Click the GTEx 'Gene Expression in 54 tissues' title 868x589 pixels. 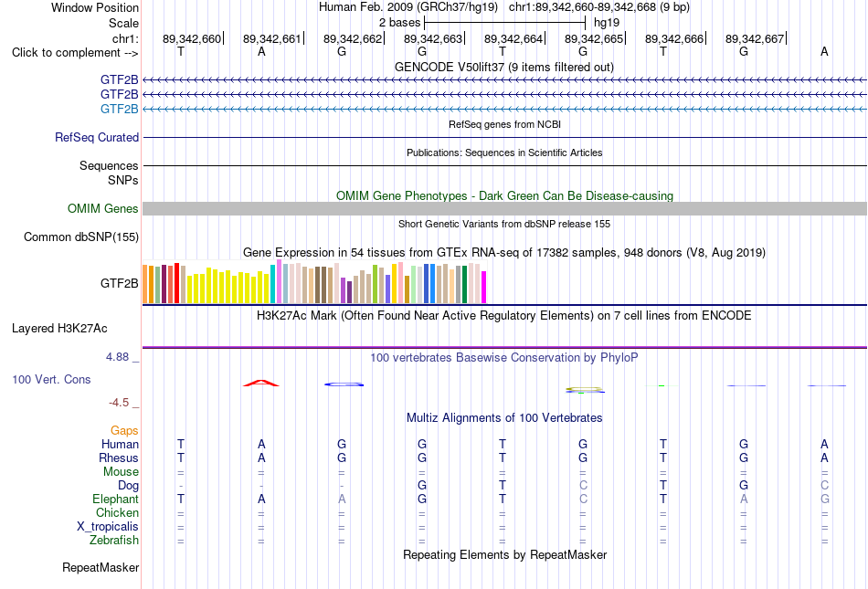[504, 253]
